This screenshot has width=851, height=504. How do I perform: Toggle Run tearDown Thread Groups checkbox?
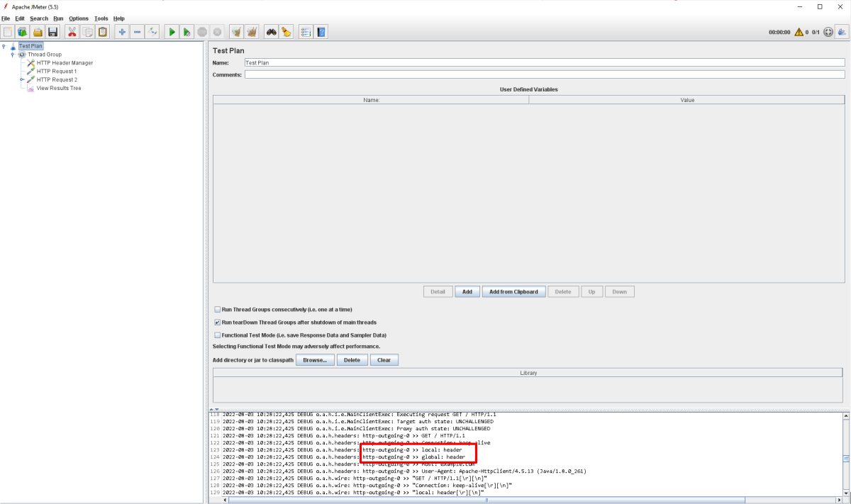click(x=218, y=323)
